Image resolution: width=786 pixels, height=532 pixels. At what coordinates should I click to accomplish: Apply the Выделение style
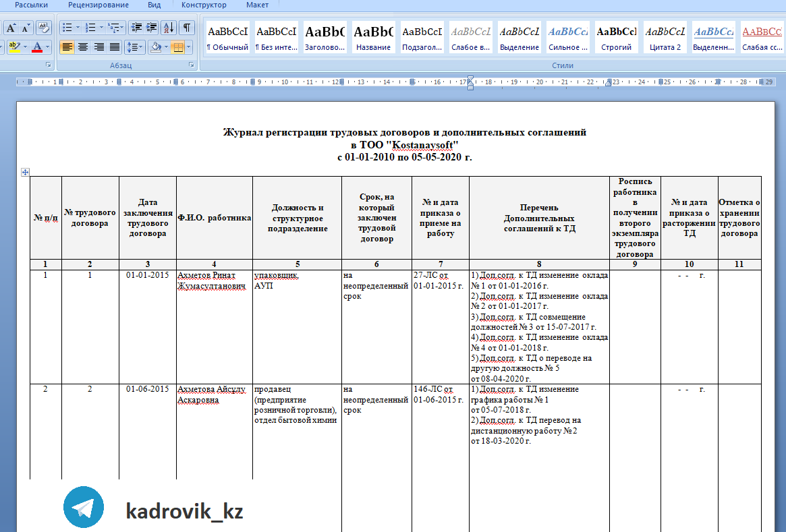tap(520, 38)
